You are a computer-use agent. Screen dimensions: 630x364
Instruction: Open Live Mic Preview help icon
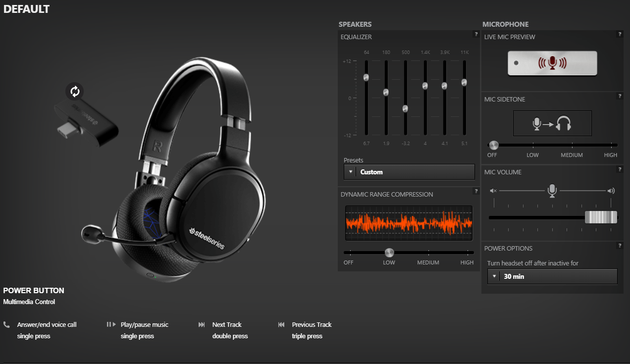[620, 34]
